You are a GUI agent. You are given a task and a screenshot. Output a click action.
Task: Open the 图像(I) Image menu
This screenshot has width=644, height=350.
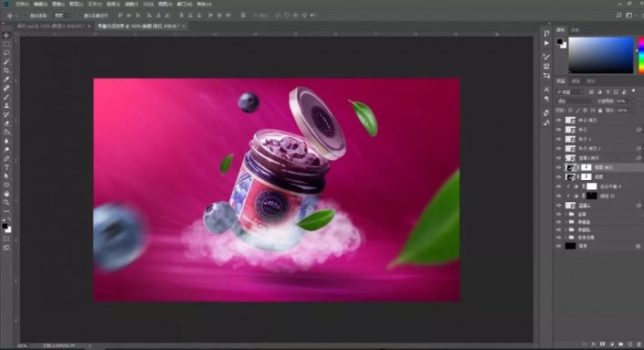coord(58,4)
